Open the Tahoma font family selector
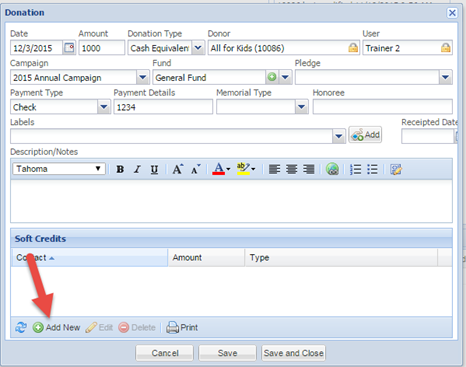The height and width of the screenshot is (367, 466). coord(59,169)
